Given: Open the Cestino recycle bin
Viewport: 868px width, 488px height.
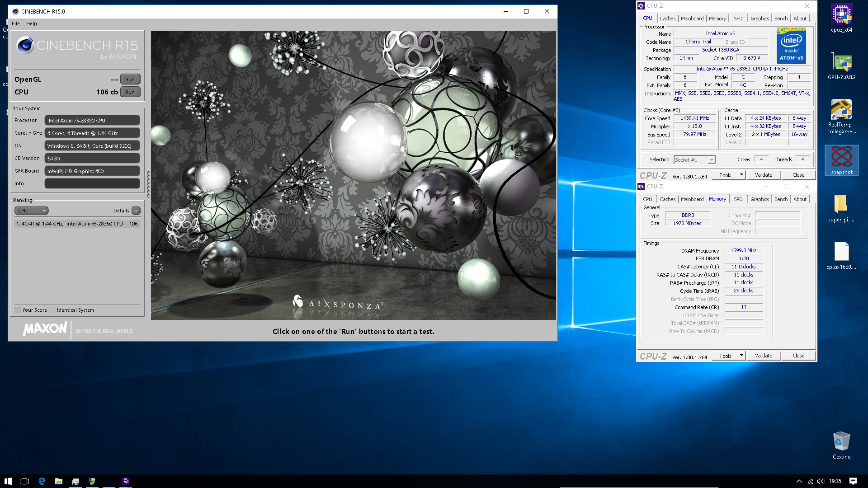Looking at the screenshot, I should [841, 445].
